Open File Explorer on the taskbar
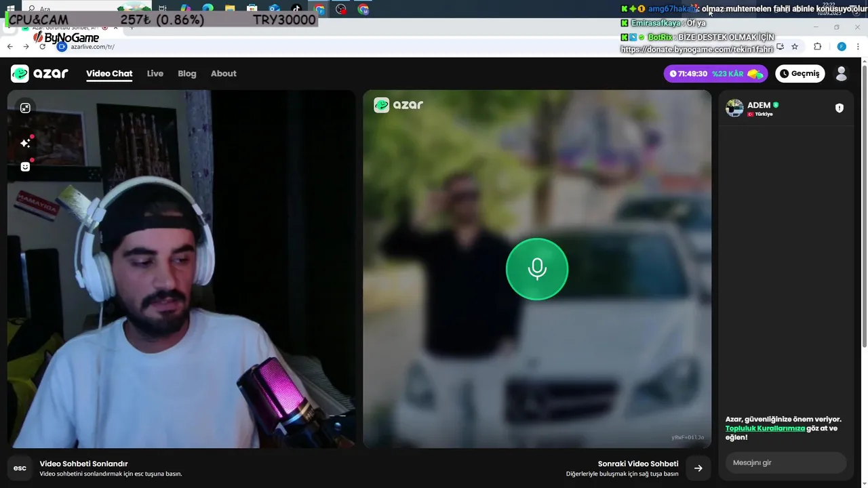This screenshot has height=488, width=868. [x=230, y=9]
